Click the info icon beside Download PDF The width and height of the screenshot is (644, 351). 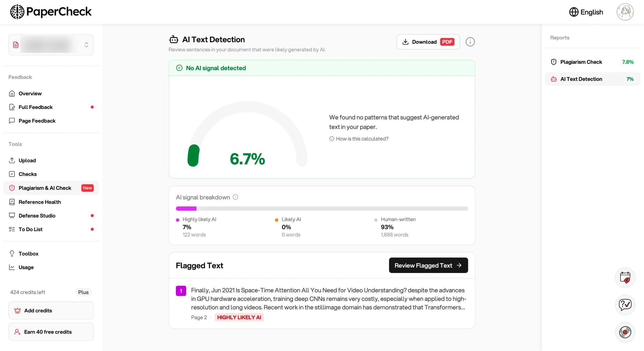(470, 42)
